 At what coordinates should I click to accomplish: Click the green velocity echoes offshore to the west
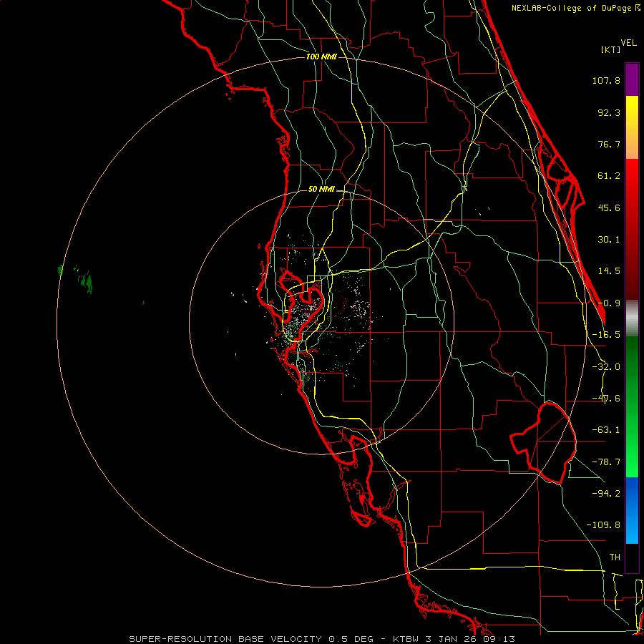coord(86,282)
